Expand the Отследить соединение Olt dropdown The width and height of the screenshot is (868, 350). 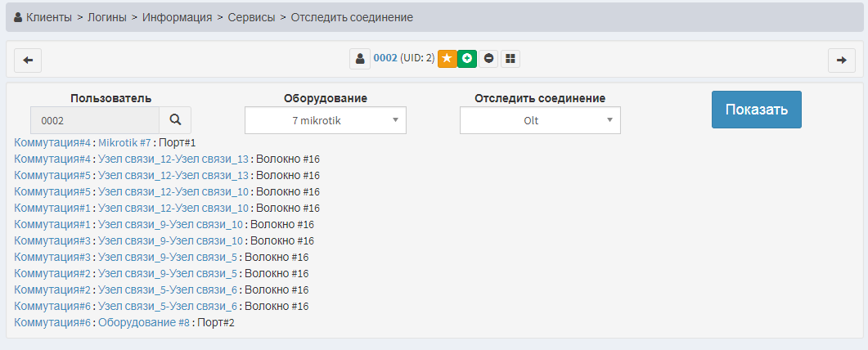540,120
